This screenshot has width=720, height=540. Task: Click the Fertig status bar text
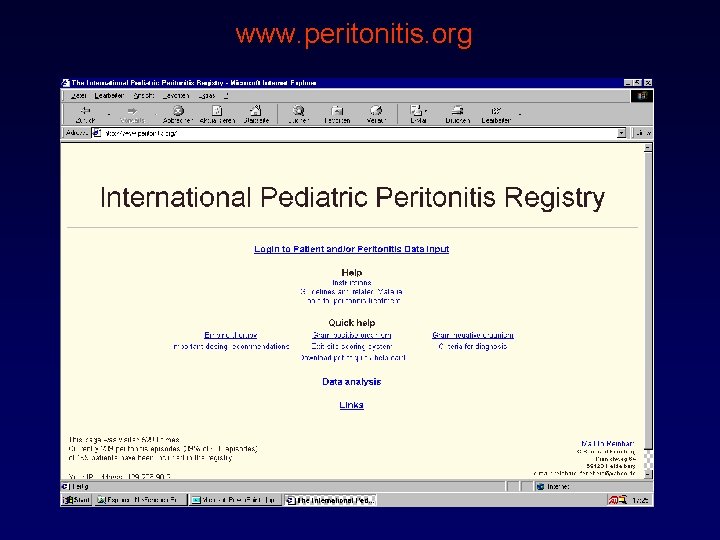[x=80, y=486]
